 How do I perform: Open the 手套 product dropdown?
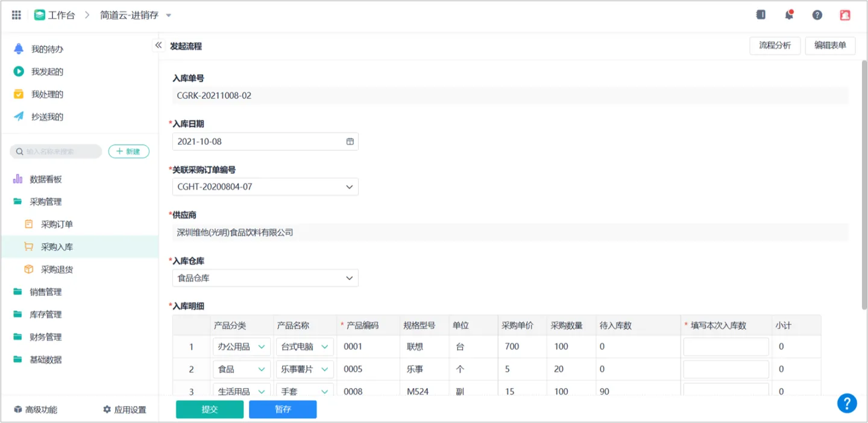coord(304,391)
